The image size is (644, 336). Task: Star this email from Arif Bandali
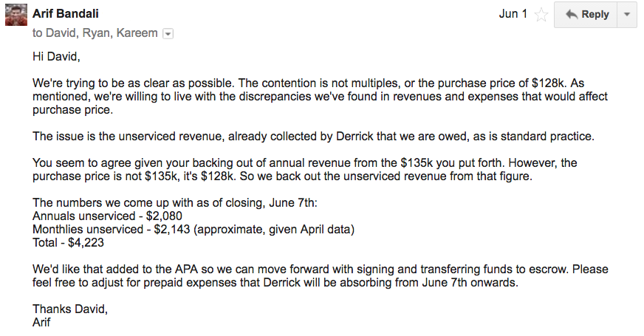(541, 15)
